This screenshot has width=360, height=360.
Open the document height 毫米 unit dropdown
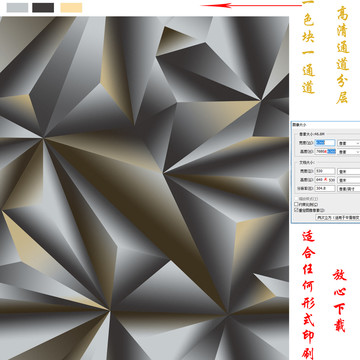pos(349,180)
